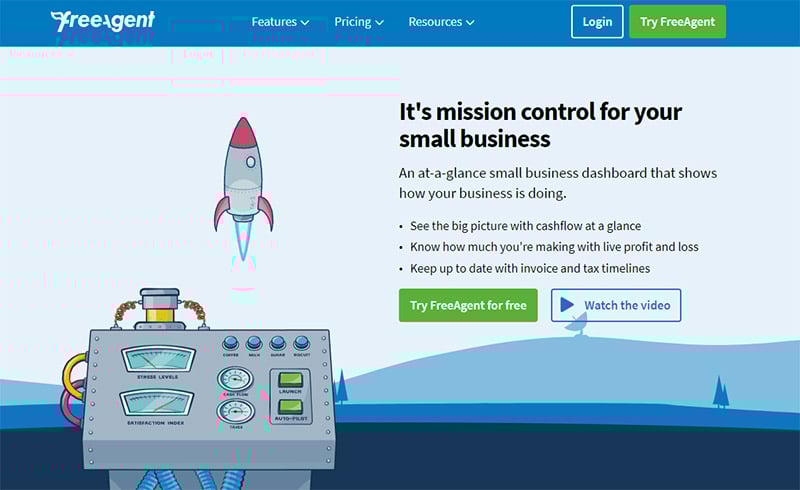The image size is (800, 490).
Task: Click the rocket illustration
Action: click(x=243, y=175)
